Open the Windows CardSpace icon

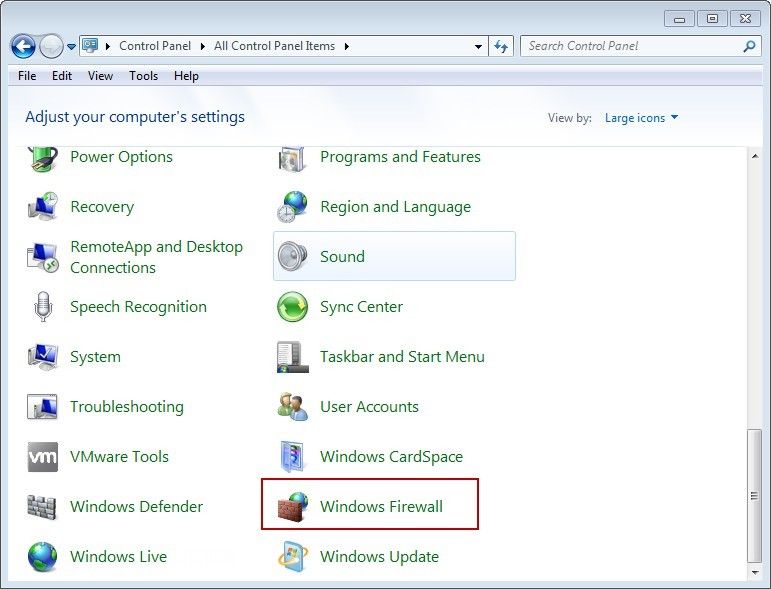(x=292, y=457)
